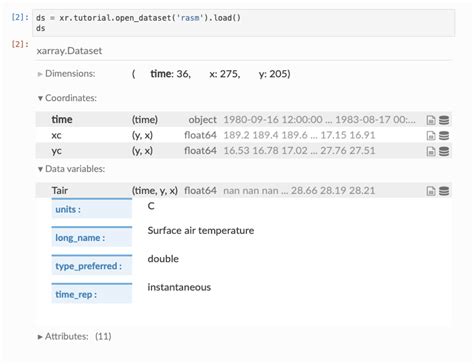Click the 'time: 36' dimension
The image size is (474, 364).
click(170, 73)
